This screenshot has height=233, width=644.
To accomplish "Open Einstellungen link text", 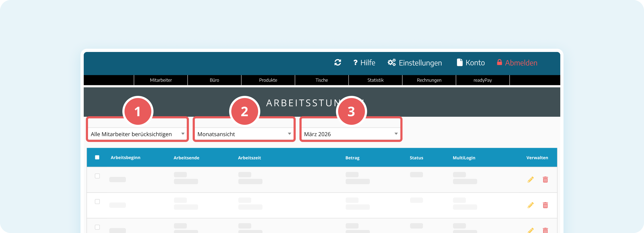I will (x=420, y=63).
